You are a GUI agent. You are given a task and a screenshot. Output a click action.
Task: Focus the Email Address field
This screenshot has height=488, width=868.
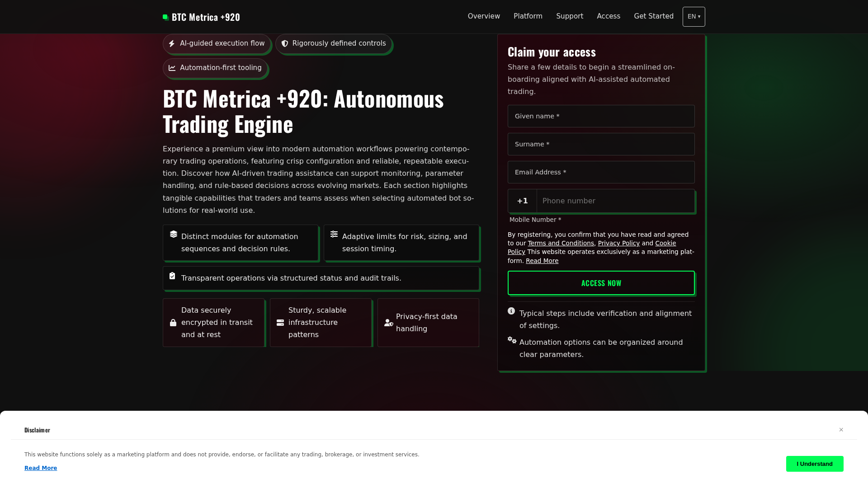click(601, 172)
